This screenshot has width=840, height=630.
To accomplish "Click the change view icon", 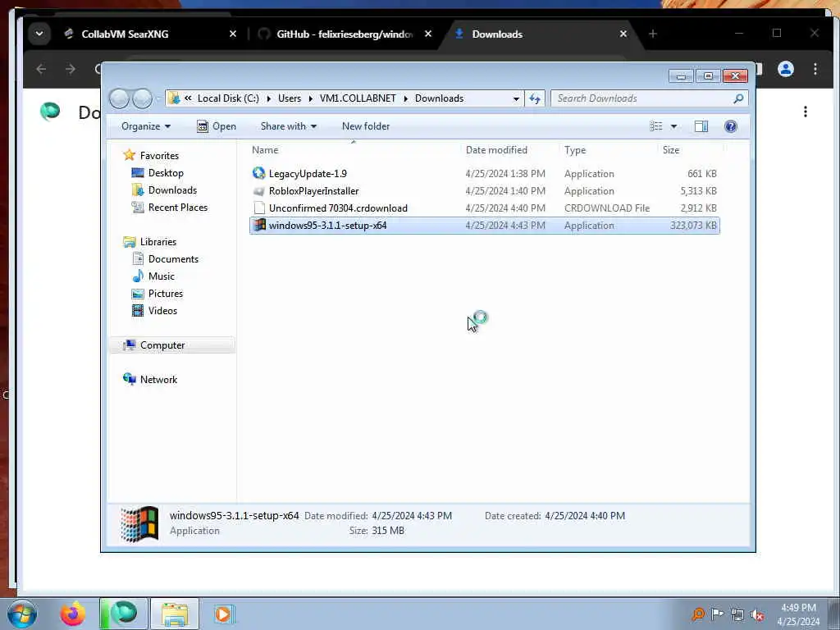I will point(656,126).
